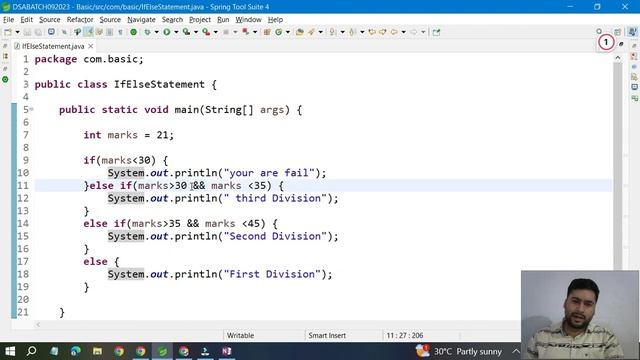Toggle the Breadcrumb toolbar button
Image resolution: width=640 pixels, height=360 pixels.
77,32
